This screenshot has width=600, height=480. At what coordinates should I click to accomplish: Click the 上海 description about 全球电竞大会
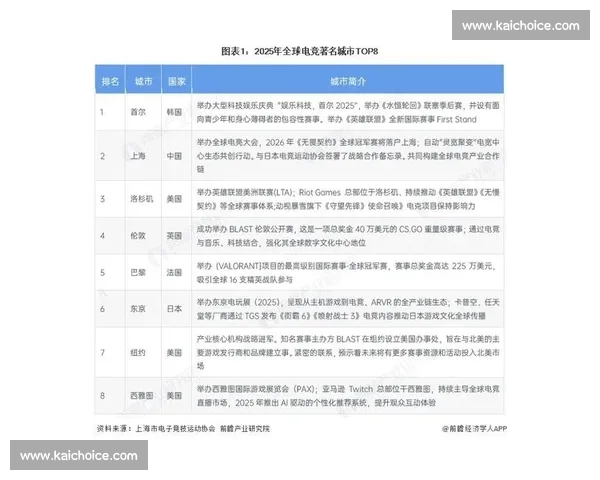[348, 156]
